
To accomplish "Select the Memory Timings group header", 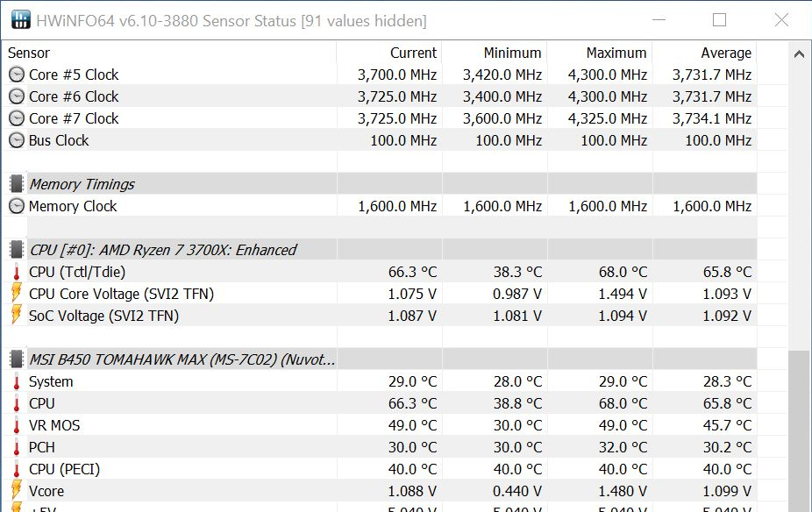I will (82, 184).
